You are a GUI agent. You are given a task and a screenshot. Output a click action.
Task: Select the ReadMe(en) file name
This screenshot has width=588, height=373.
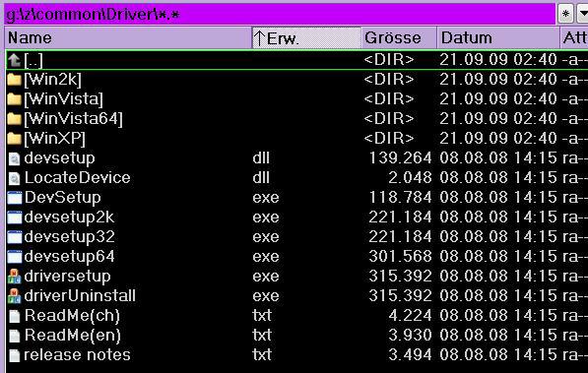[x=72, y=336]
